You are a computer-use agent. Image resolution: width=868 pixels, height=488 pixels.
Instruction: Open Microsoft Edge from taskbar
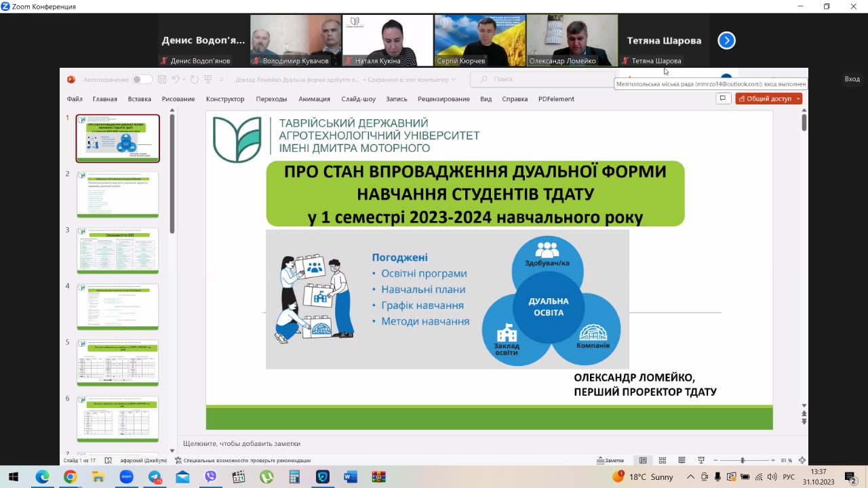[42, 476]
